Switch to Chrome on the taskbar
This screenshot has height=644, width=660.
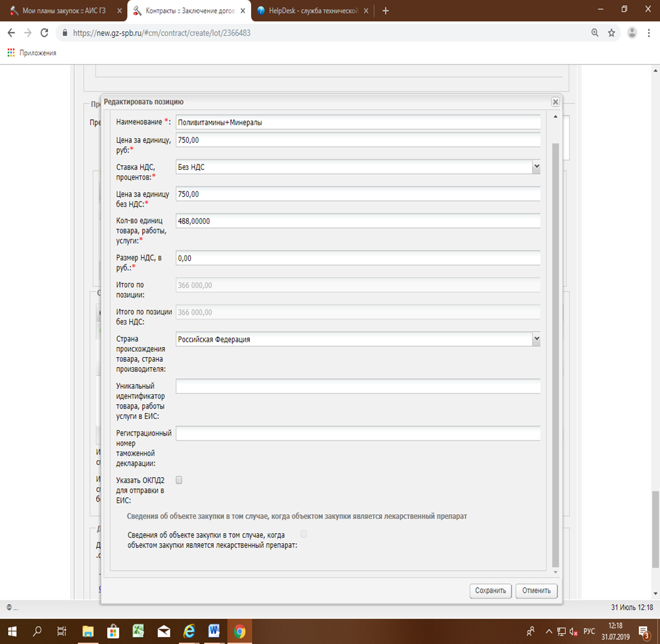[240, 631]
